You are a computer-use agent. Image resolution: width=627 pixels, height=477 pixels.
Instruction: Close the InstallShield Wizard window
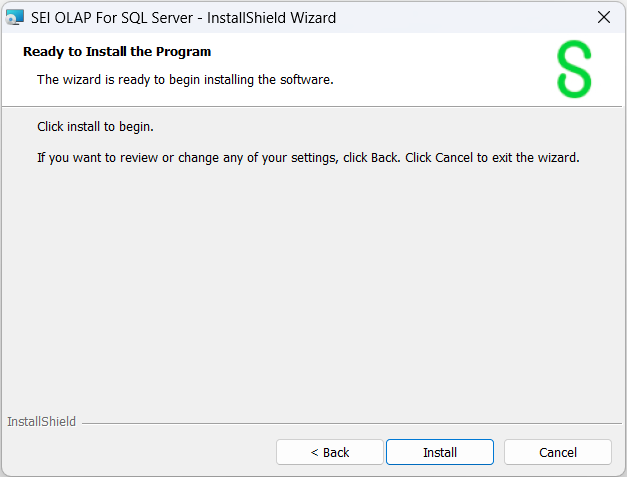coord(603,17)
